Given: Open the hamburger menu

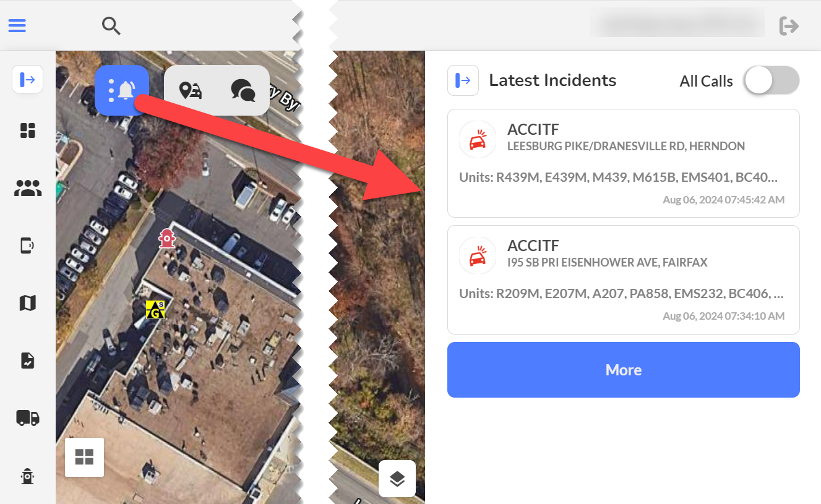Looking at the screenshot, I should (x=17, y=25).
